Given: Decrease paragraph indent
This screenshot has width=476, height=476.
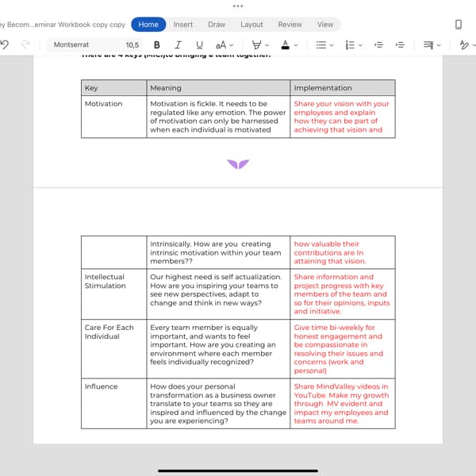Looking at the screenshot, I should [378, 45].
